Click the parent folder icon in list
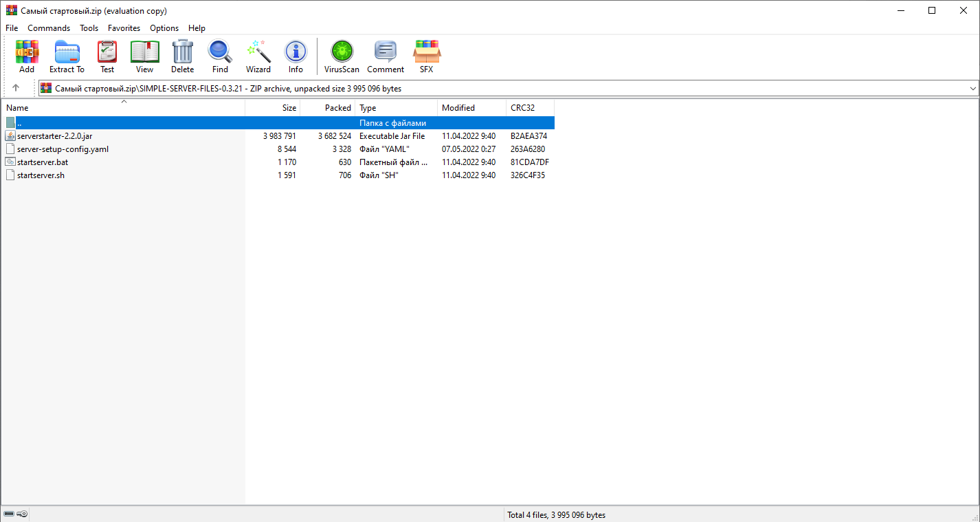This screenshot has height=522, width=980. pos(10,123)
